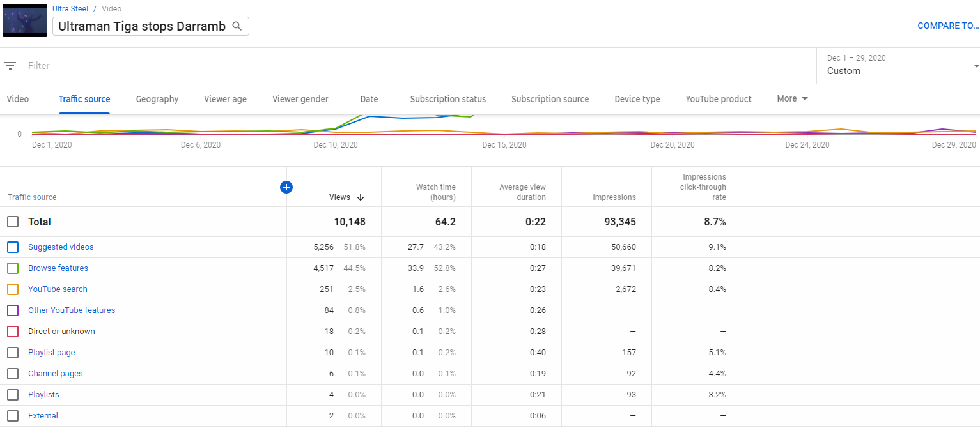Click the Impressions column header

click(x=614, y=197)
